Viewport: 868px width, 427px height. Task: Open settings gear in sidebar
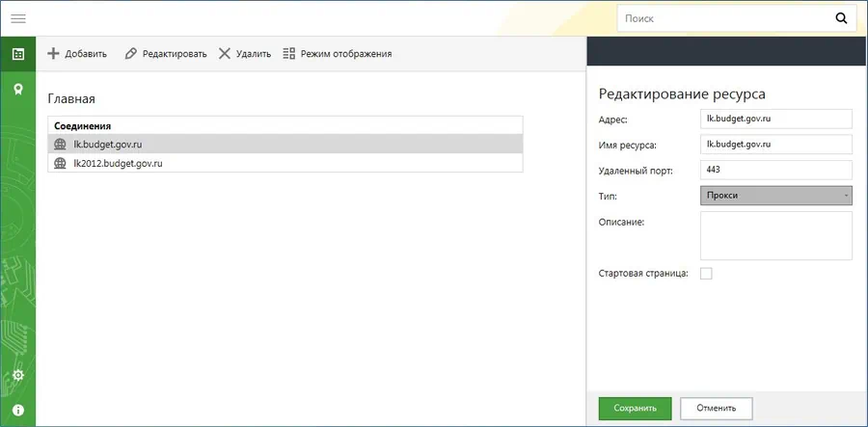[x=18, y=376]
